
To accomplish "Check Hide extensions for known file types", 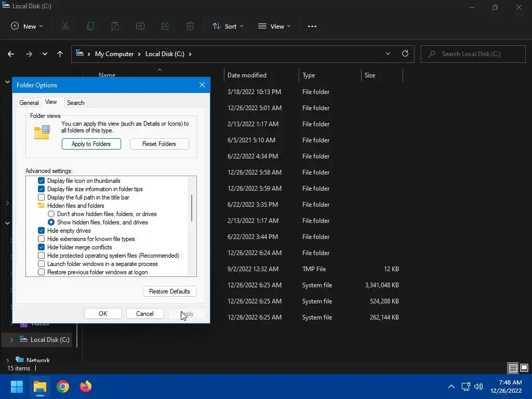I will [41, 239].
